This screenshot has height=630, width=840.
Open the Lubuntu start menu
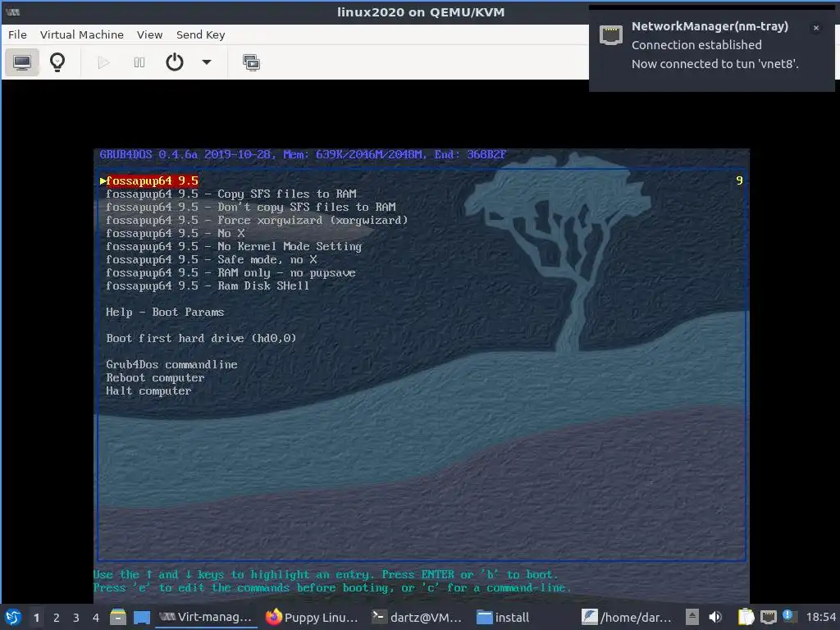(x=13, y=617)
